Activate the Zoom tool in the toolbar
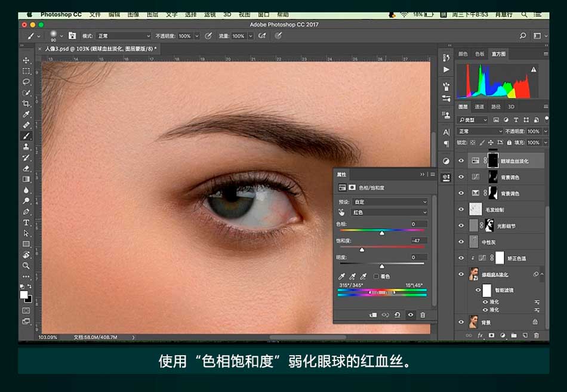 (x=26, y=266)
